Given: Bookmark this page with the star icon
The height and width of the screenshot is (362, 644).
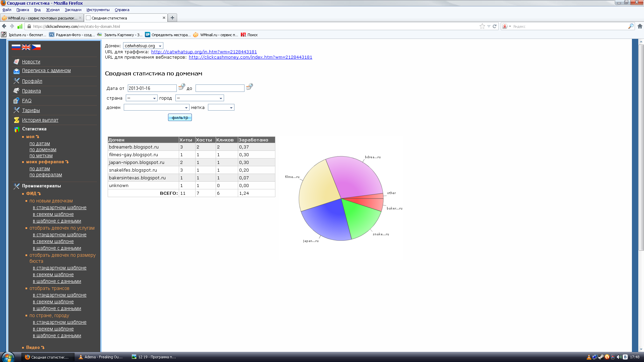Looking at the screenshot, I should 482,26.
